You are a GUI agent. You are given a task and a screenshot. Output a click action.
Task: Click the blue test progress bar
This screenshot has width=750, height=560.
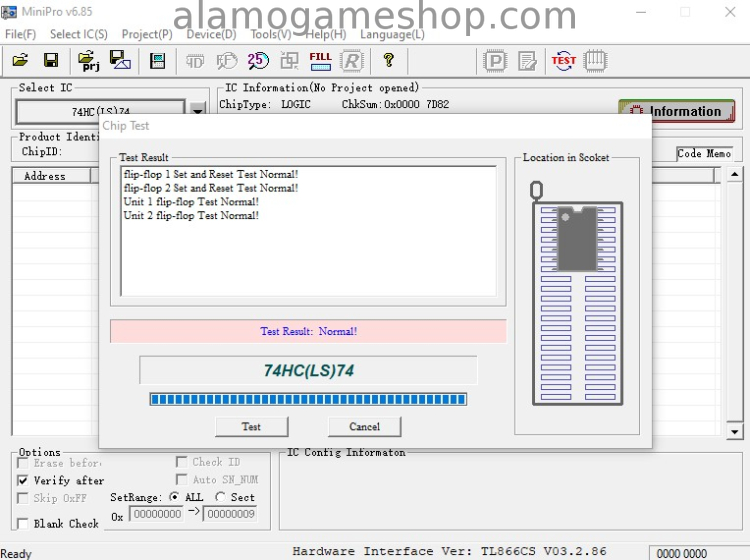click(x=308, y=399)
